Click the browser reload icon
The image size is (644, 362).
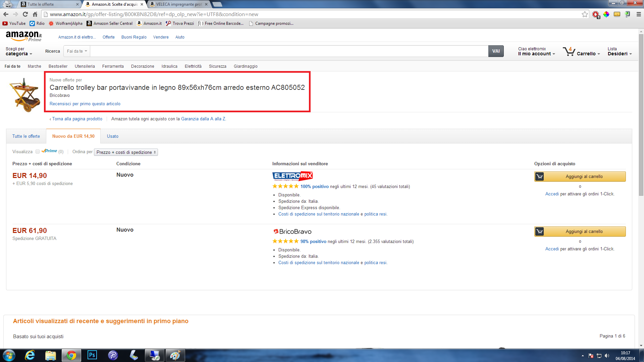pyautogui.click(x=25, y=14)
